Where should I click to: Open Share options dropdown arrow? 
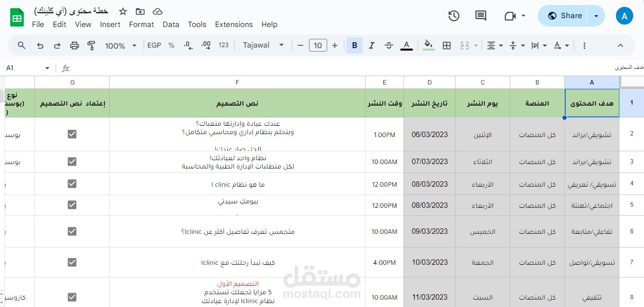[x=596, y=16]
